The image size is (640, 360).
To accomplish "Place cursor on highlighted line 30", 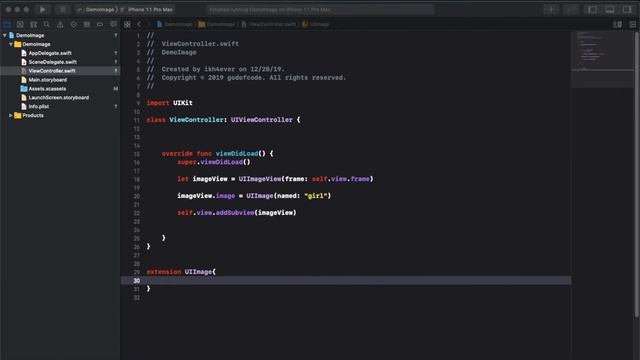I will point(346,280).
